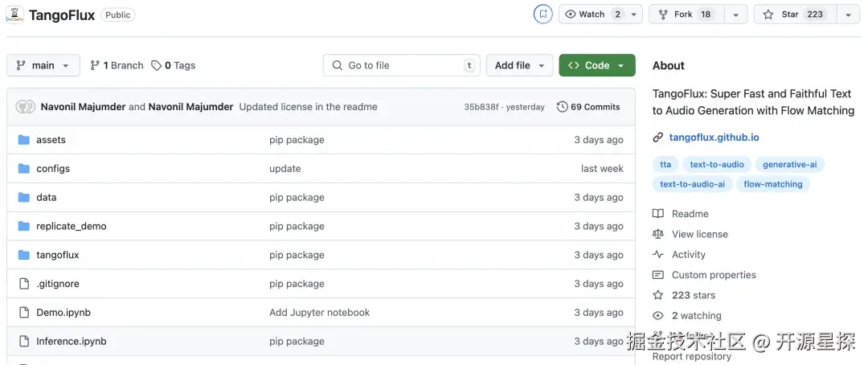
Task: Open the green Code dropdown
Action: pyautogui.click(x=596, y=65)
